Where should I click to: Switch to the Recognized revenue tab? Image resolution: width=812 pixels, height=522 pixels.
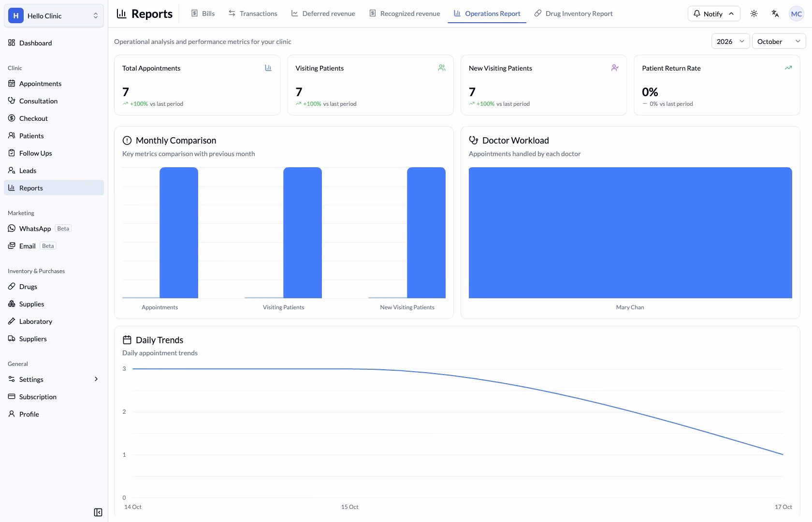click(405, 14)
